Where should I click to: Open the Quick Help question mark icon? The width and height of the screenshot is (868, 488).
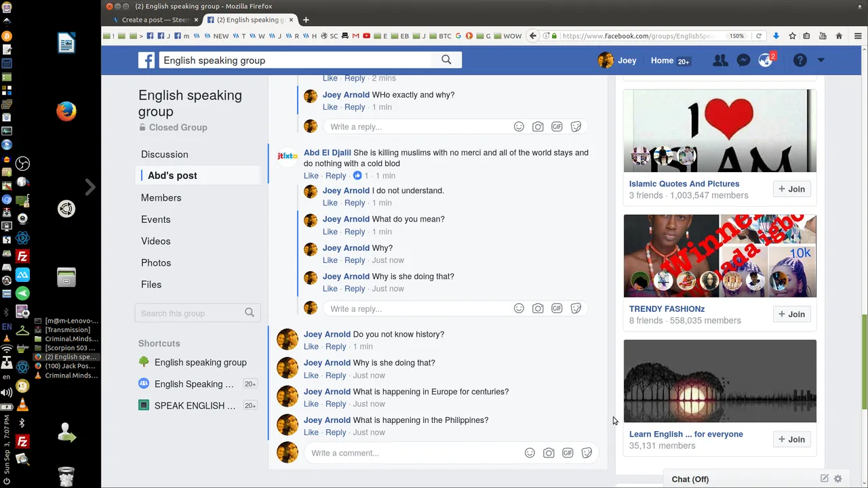[x=800, y=60]
